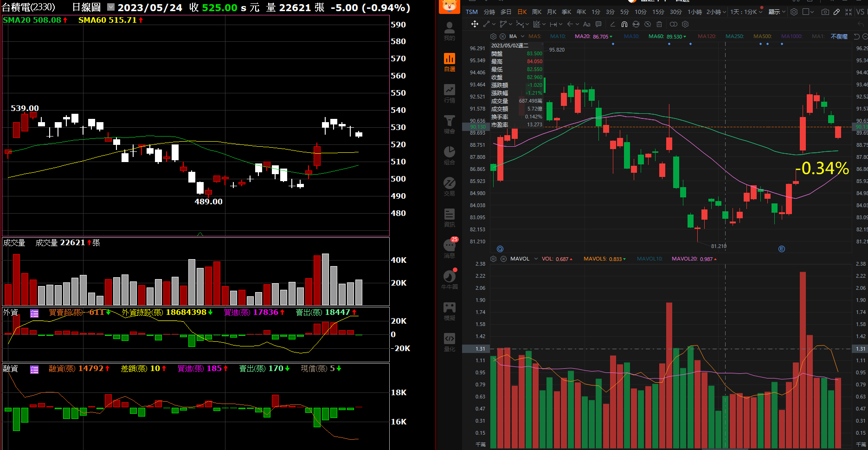Viewport: 868px width, 450px height.
Task: Remove the MA indicator with X icon
Action: pyautogui.click(x=502, y=36)
